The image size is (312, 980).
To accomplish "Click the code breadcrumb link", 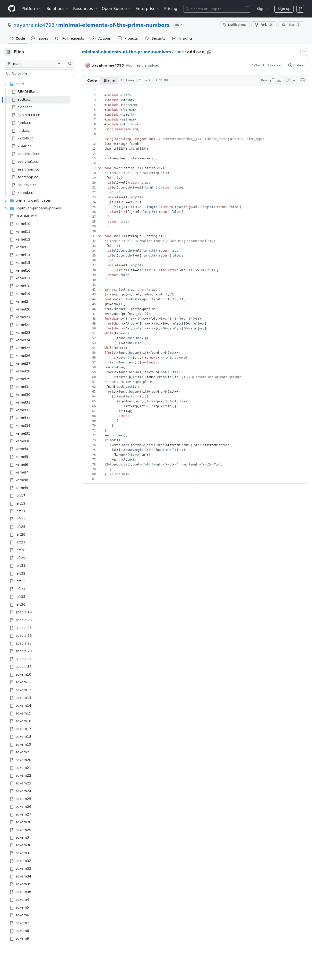I will pos(179,52).
